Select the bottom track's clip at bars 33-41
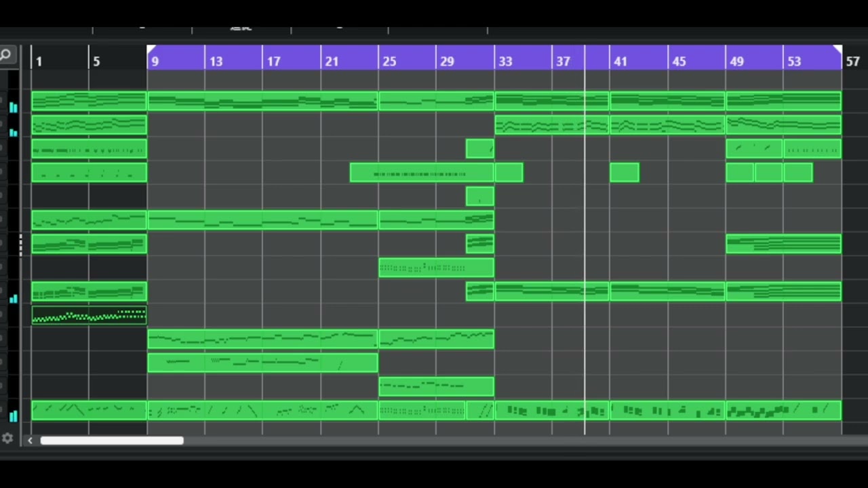 (x=552, y=411)
